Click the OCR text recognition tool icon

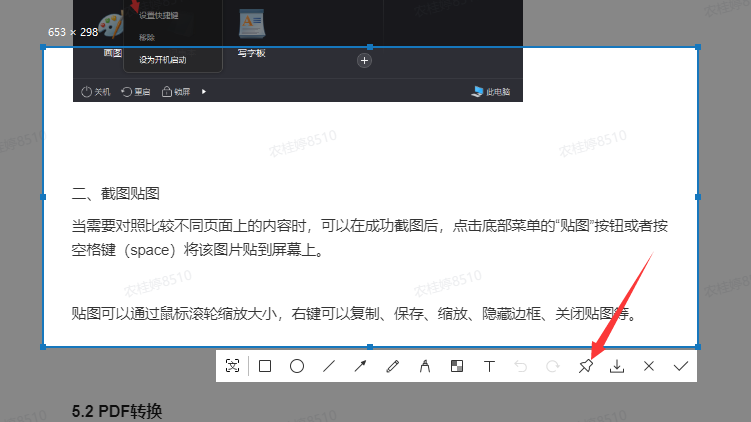click(x=232, y=366)
